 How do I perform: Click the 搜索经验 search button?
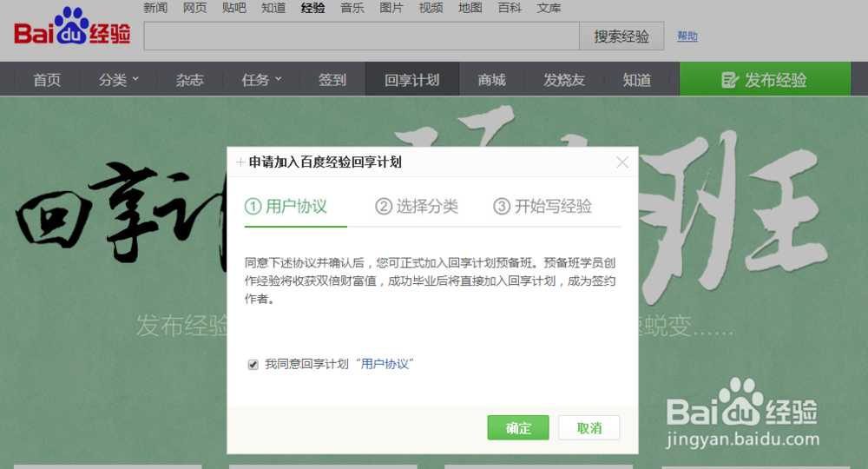coord(621,36)
